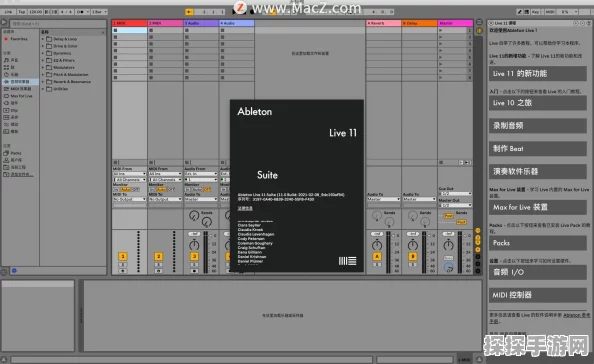Open the All Ins dropdown on track 1 MIDI
594x364 pixels.
(130, 174)
